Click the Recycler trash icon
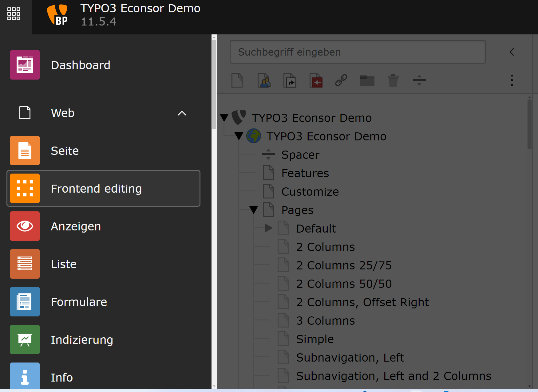This screenshot has height=392, width=538. point(393,80)
